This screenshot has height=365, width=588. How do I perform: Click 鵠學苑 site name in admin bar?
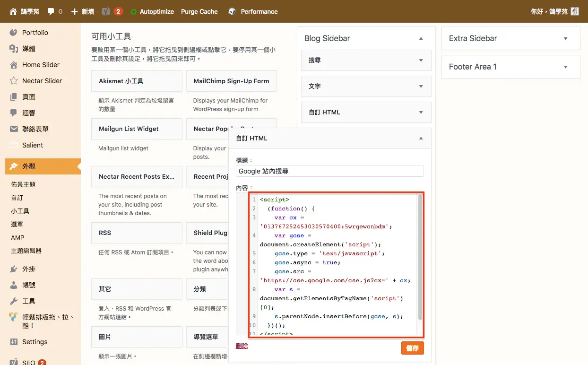[30, 11]
